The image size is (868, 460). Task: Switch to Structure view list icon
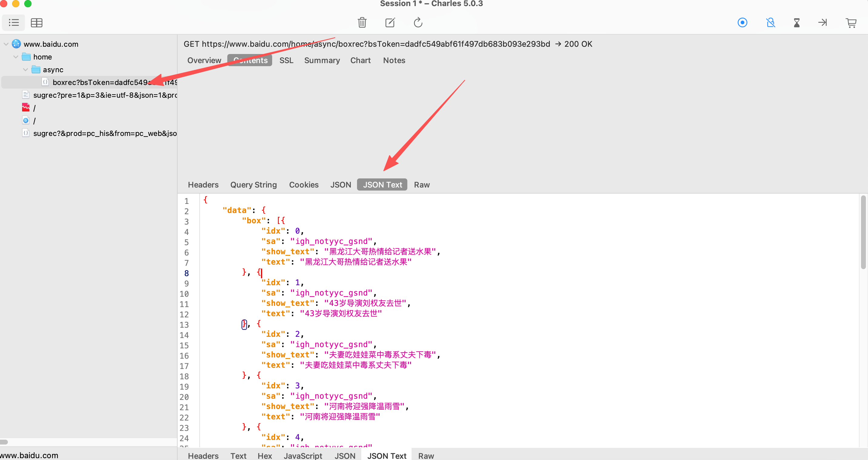(13, 22)
